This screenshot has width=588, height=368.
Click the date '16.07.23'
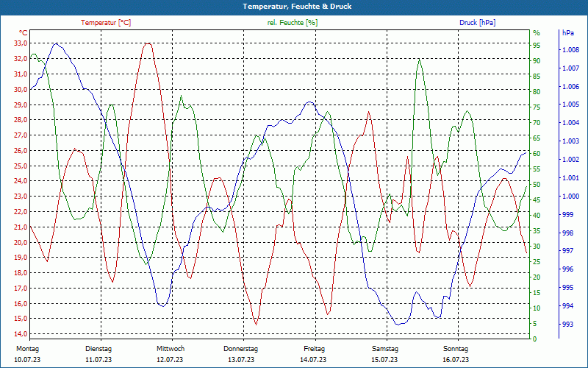[456, 360]
